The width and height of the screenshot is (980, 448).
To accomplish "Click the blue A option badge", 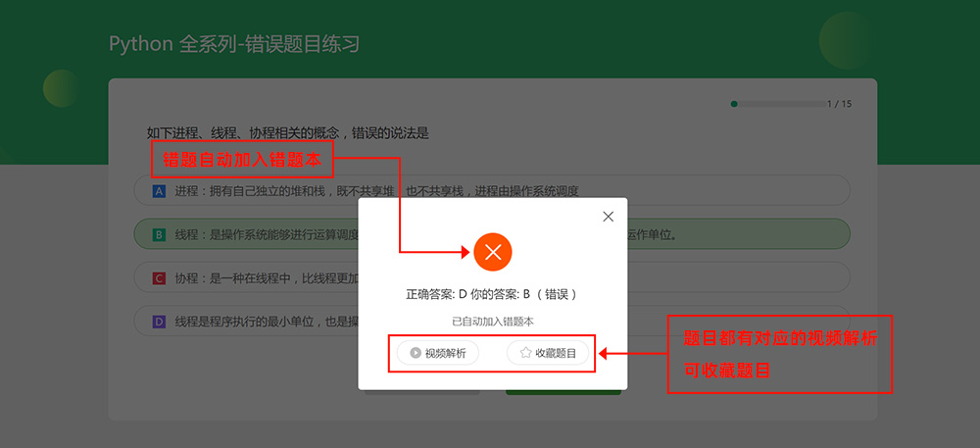I will [x=159, y=191].
